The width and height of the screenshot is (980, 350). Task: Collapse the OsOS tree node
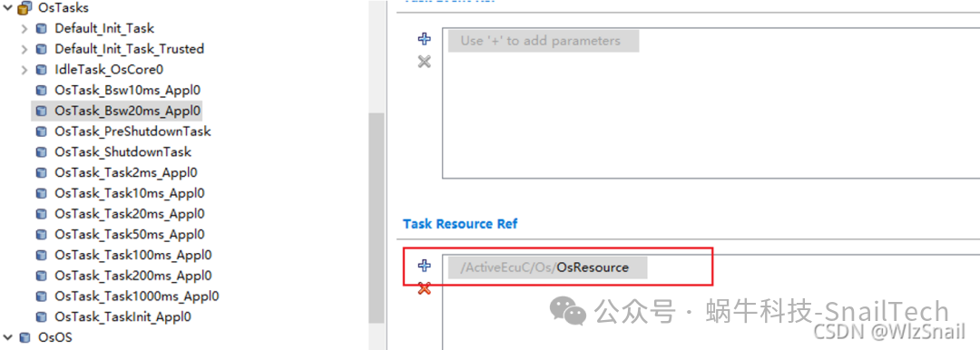pyautogui.click(x=7, y=337)
